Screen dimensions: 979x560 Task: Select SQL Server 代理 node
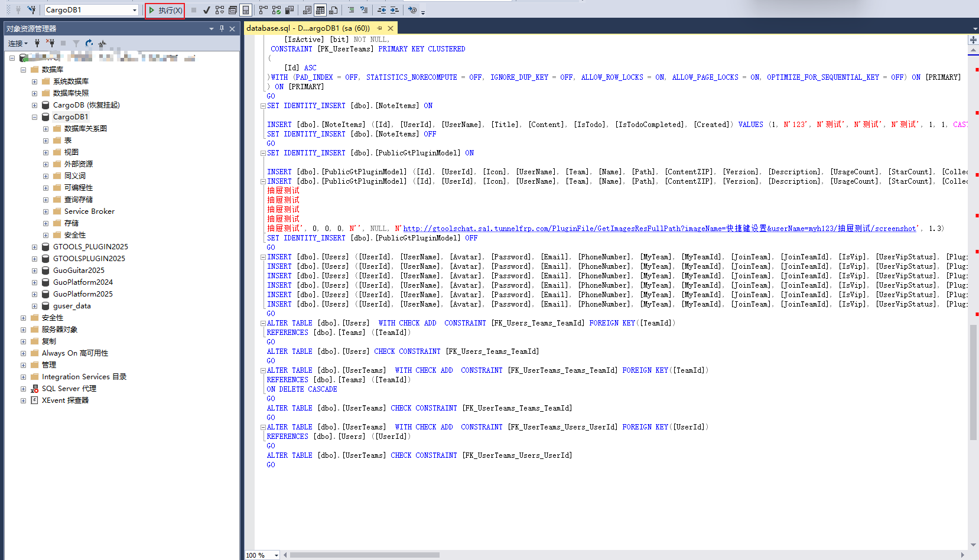pos(69,389)
